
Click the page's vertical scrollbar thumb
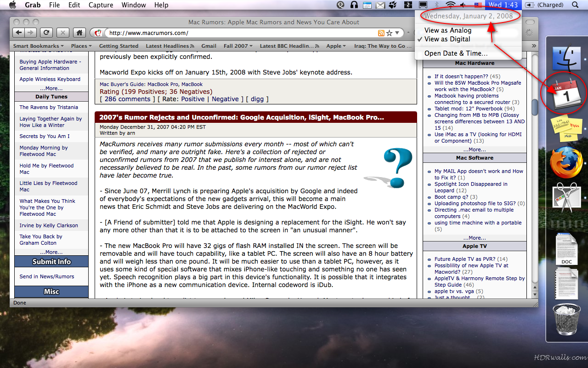tap(535, 107)
